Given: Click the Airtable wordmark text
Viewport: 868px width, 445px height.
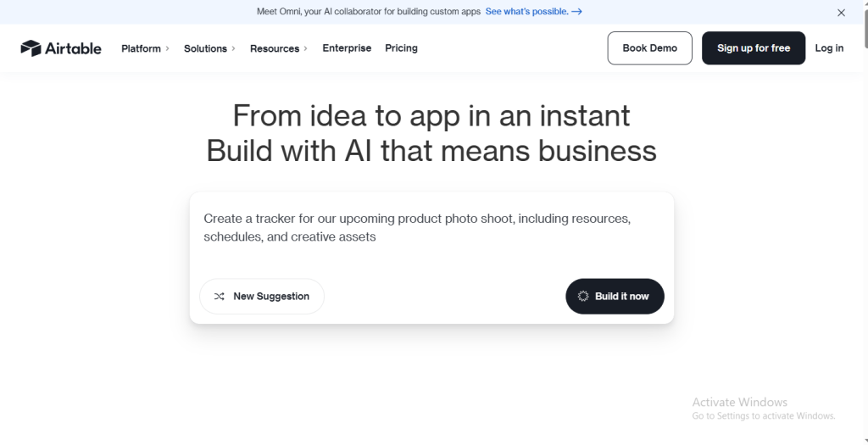Looking at the screenshot, I should [x=74, y=48].
